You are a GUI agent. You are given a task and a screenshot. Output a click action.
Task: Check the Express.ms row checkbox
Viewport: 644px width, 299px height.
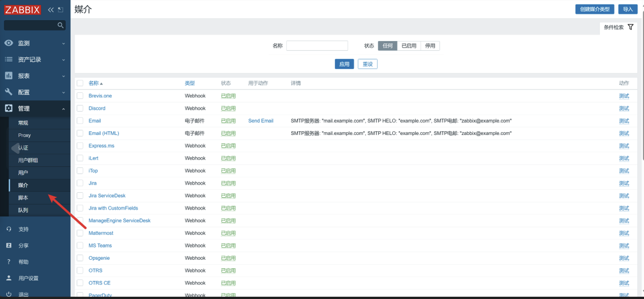point(80,146)
